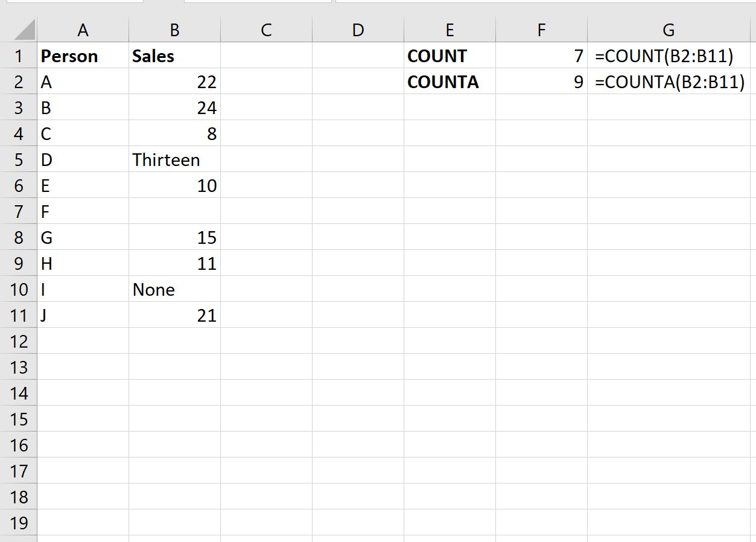
Task: Select column B header
Action: [174, 30]
